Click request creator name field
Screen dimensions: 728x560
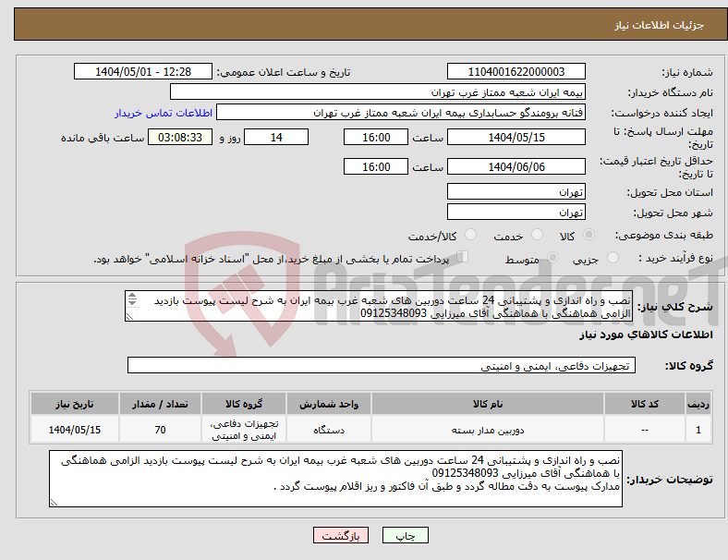click(x=401, y=113)
